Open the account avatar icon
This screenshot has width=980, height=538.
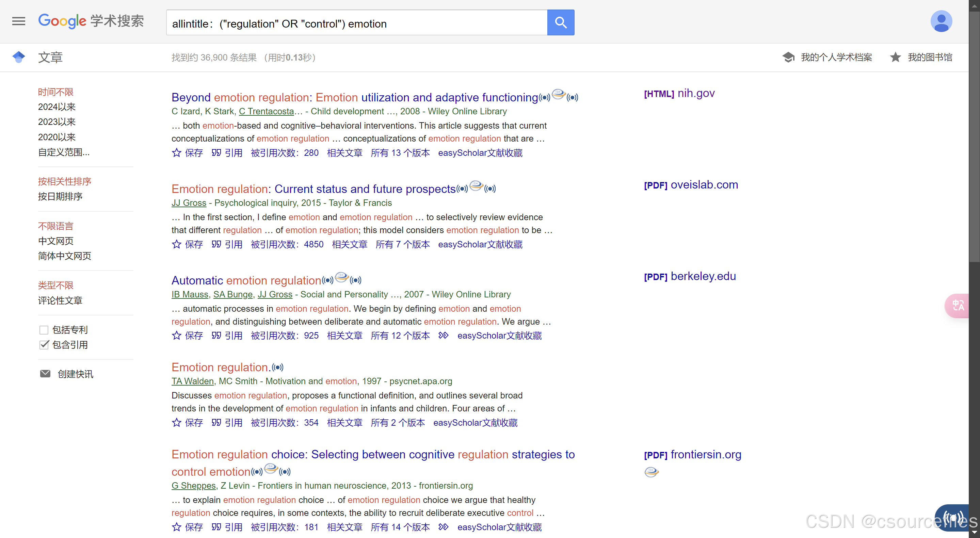[941, 22]
